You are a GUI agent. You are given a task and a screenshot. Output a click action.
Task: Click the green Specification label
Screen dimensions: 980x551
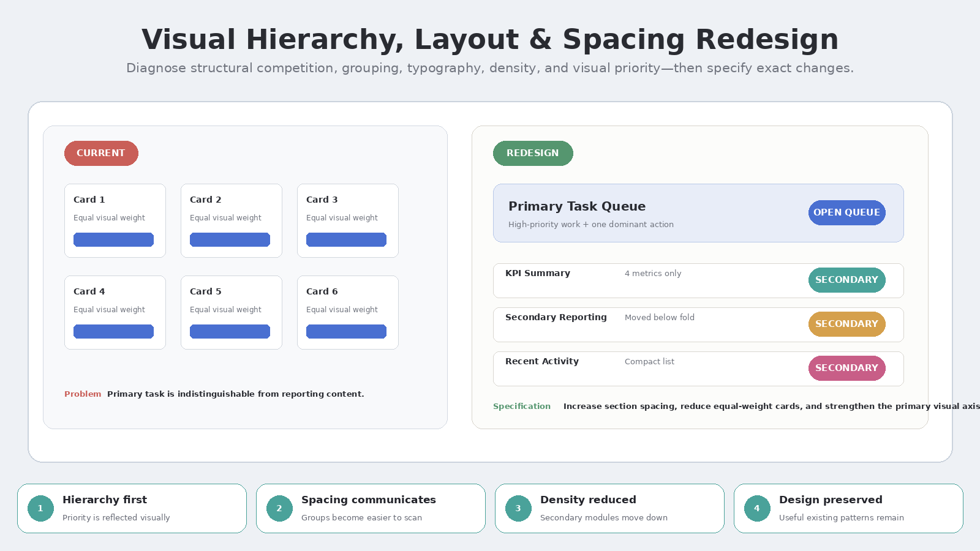coord(522,407)
